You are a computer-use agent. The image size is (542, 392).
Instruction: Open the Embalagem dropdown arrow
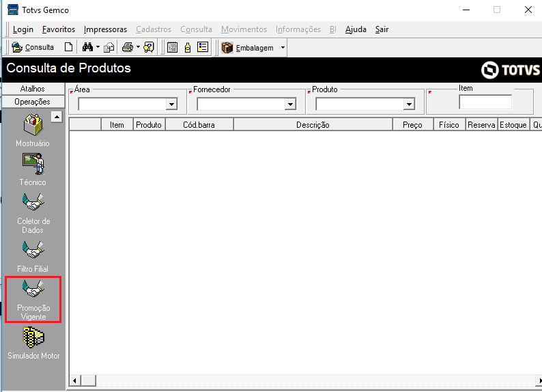point(283,48)
